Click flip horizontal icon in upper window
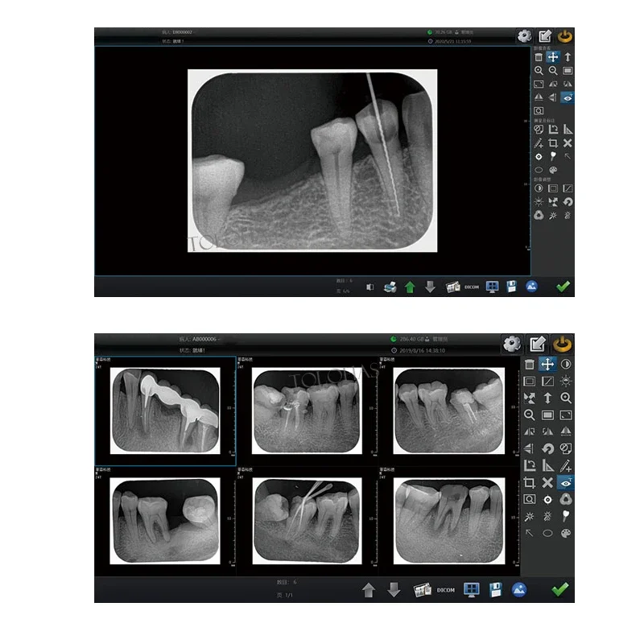Screen dimensions: 644x644 539,97
